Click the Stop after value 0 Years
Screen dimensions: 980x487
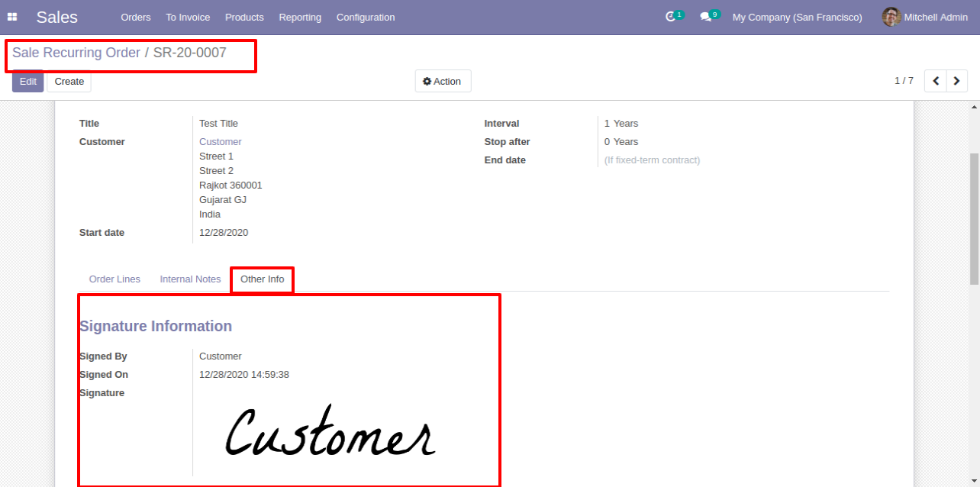point(621,142)
